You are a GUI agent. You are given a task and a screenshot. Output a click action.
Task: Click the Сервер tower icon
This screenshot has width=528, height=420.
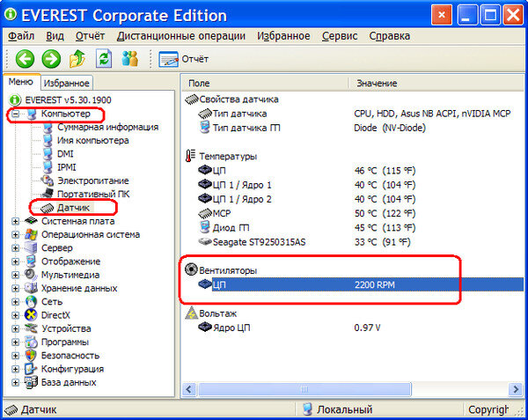[x=31, y=248]
